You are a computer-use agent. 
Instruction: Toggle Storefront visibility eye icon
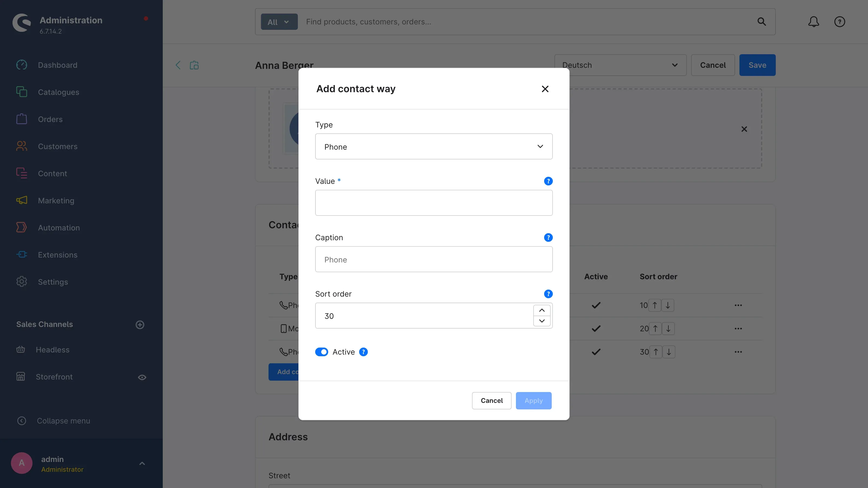tap(142, 377)
